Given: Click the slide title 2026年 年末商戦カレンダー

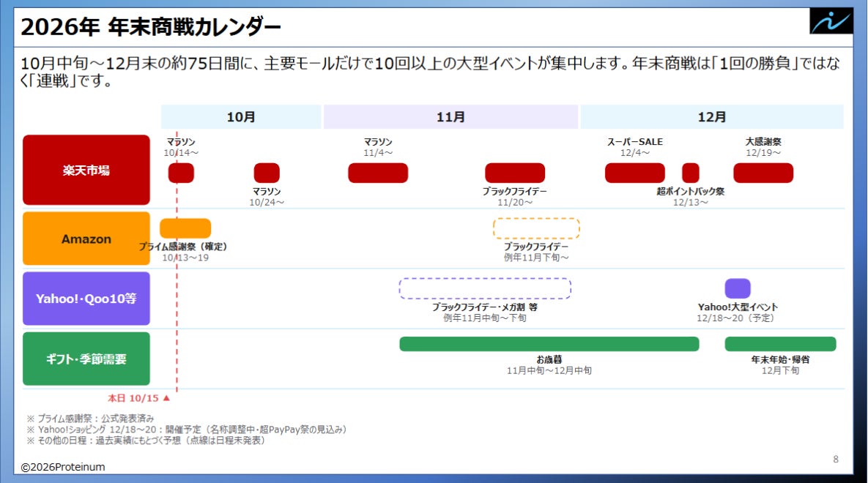Looking at the screenshot, I should pos(151,26).
